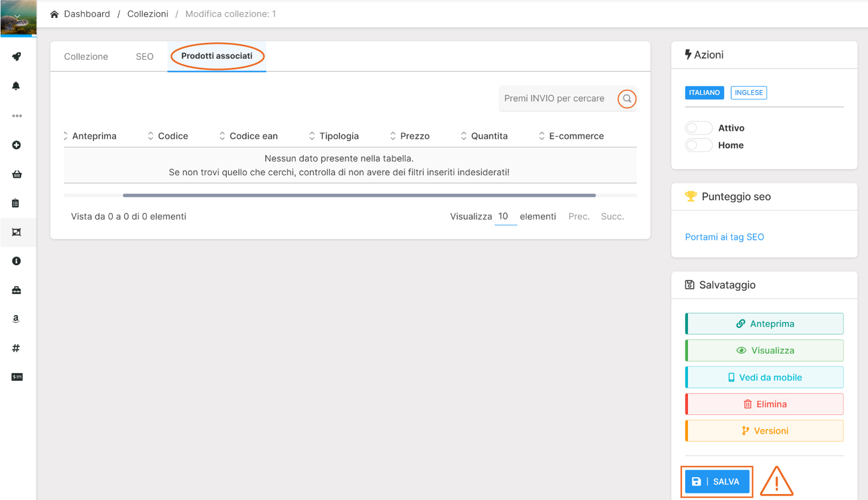Select the INGLESE language option
Image resolution: width=868 pixels, height=500 pixels.
[748, 93]
